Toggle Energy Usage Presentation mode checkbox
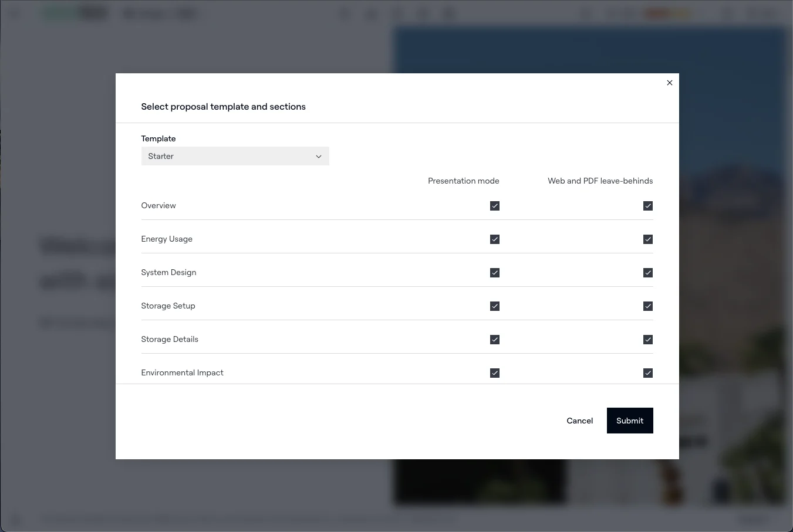 point(495,239)
